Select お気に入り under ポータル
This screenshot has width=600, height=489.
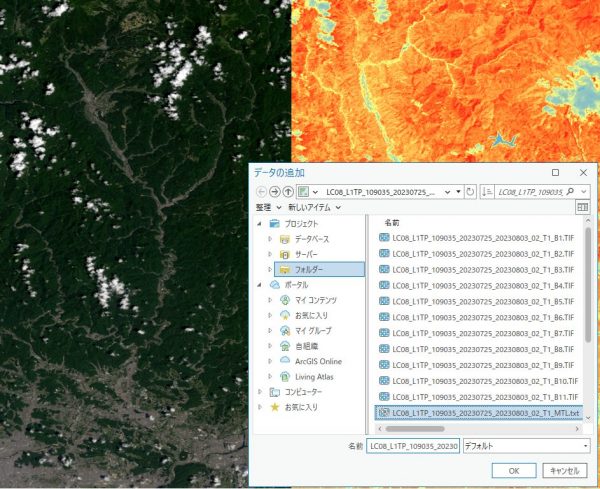pyautogui.click(x=311, y=316)
